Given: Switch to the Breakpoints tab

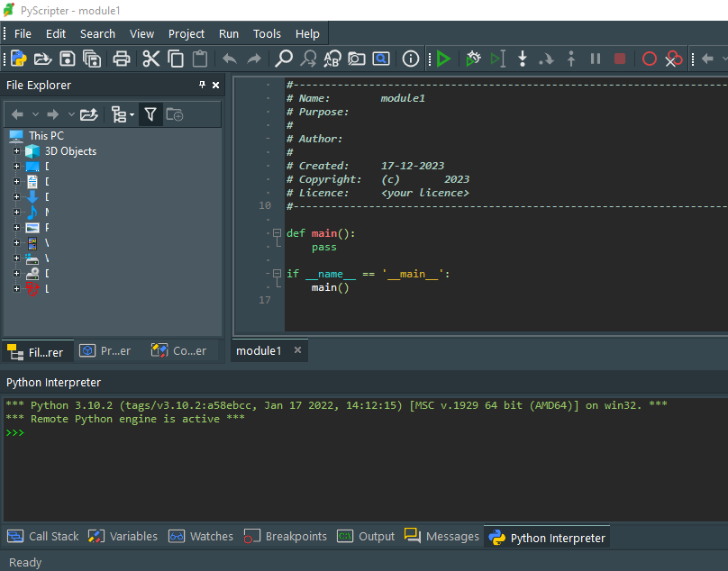Looking at the screenshot, I should [x=286, y=536].
